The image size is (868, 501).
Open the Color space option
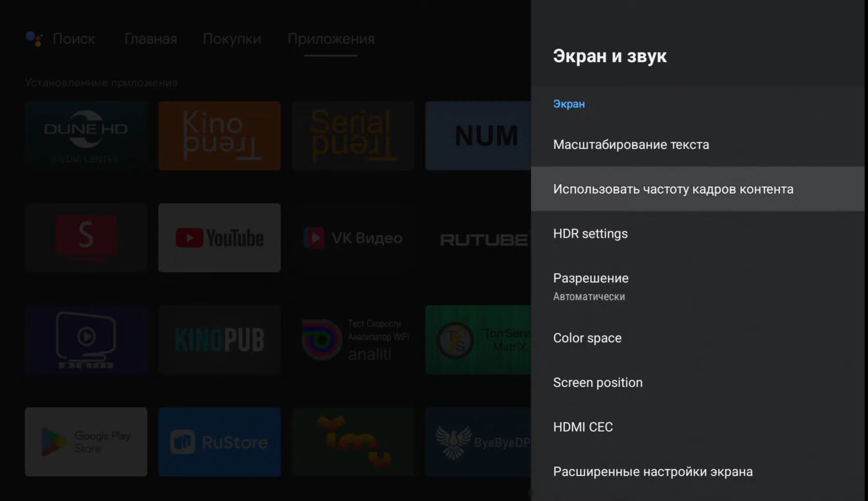click(x=587, y=338)
